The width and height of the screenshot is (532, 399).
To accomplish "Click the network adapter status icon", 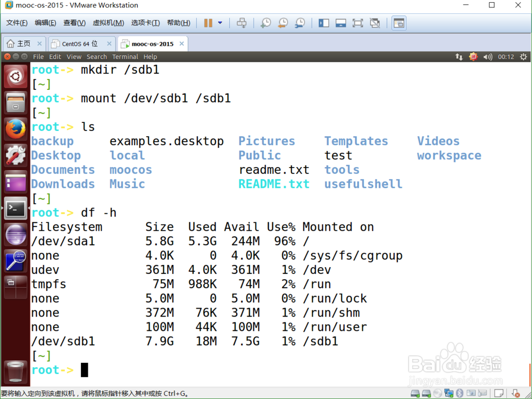I will point(449,394).
